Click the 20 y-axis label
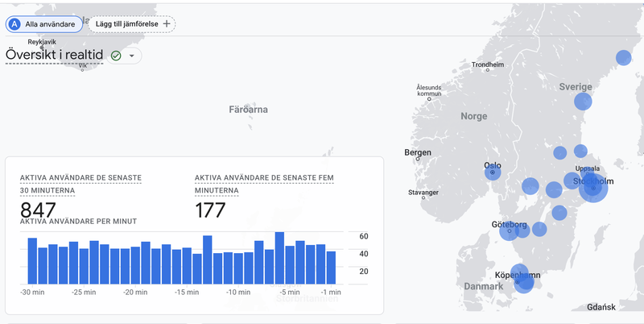Image resolution: width=644 pixels, height=324 pixels. tap(364, 272)
